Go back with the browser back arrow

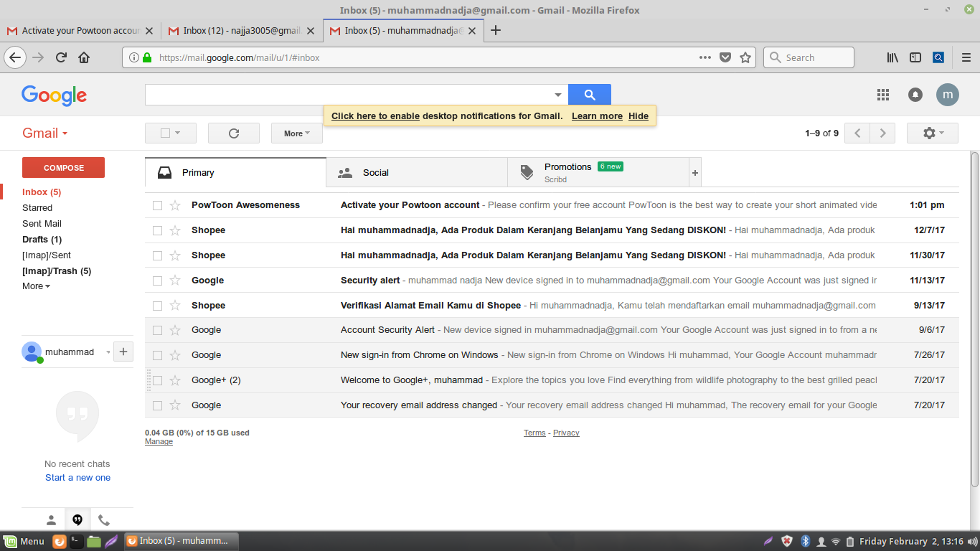[x=15, y=57]
